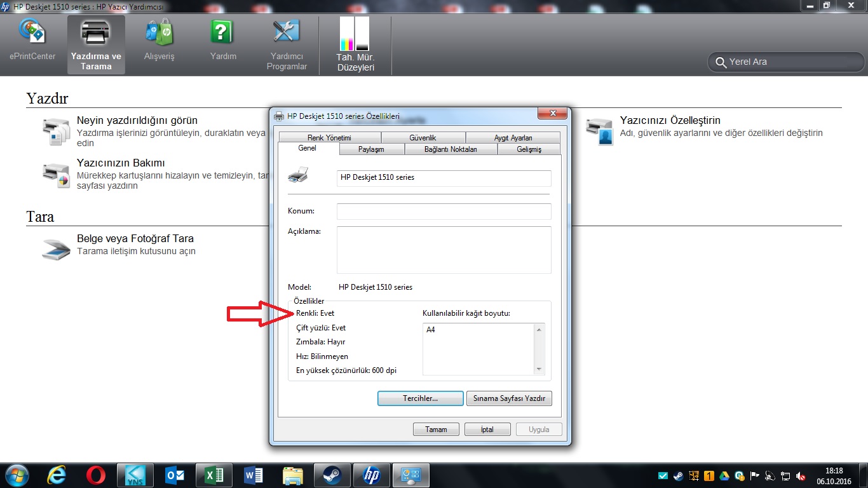The height and width of the screenshot is (488, 868).
Task: Cancel the dialog with İptal
Action: point(487,430)
